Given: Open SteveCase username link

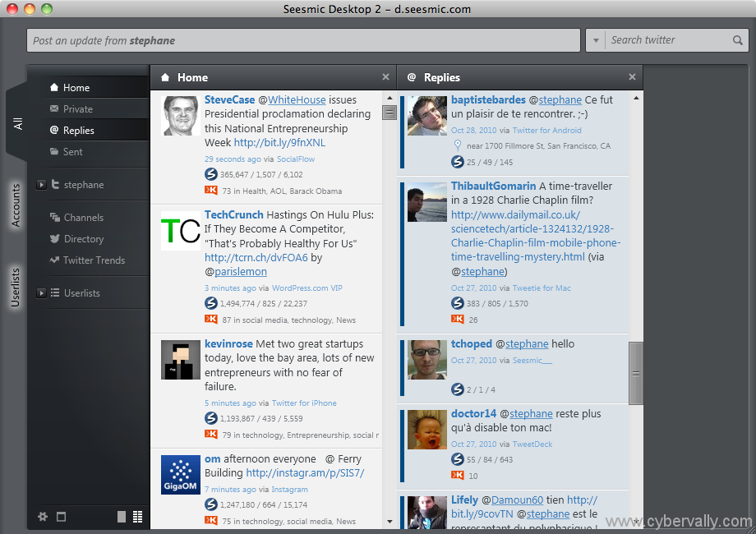Looking at the screenshot, I should (229, 99).
